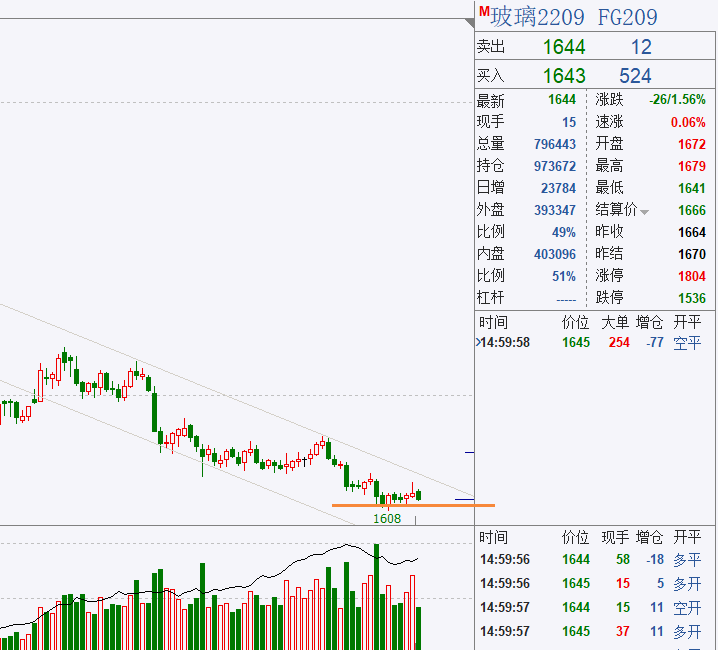
Task: Click sell price 1644 in 卖出 row
Action: [x=564, y=47]
